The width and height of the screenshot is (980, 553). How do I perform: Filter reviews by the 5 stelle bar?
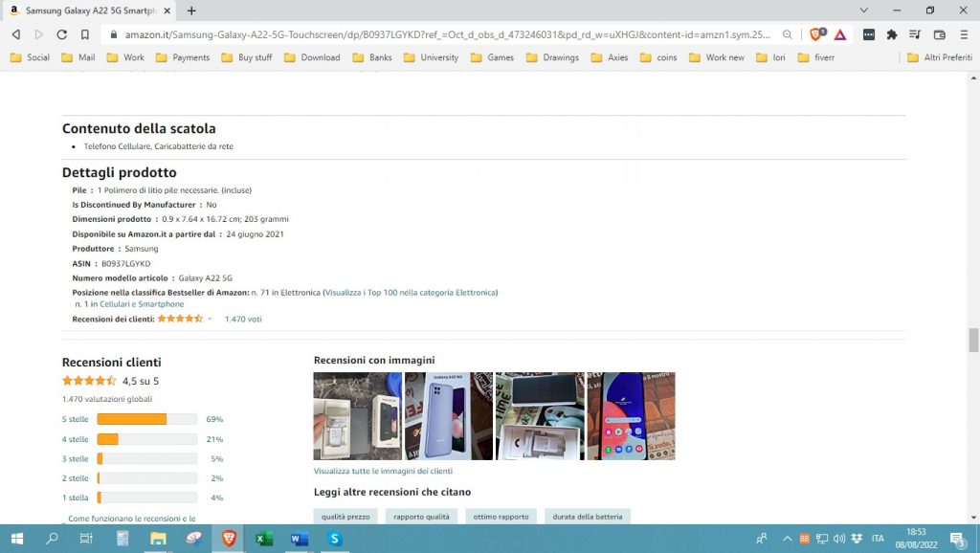[146, 419]
